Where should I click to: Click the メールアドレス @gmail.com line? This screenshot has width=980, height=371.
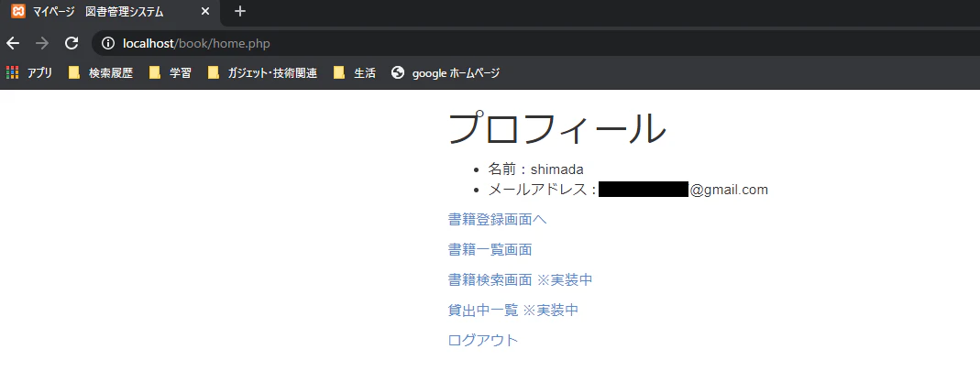628,190
